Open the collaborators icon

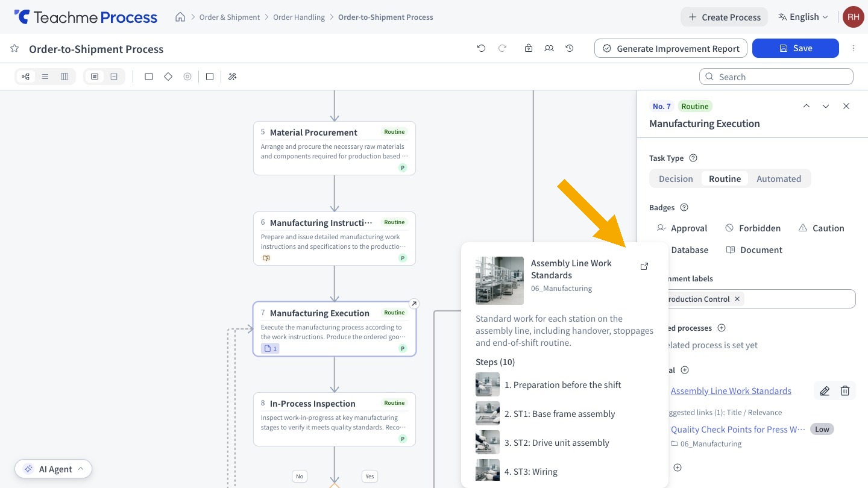(549, 48)
